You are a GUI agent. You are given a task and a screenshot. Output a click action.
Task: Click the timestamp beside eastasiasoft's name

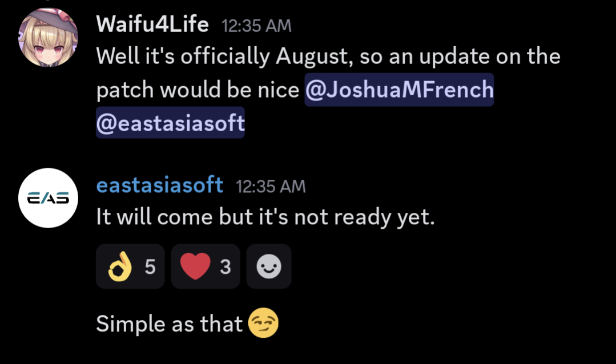click(x=271, y=186)
